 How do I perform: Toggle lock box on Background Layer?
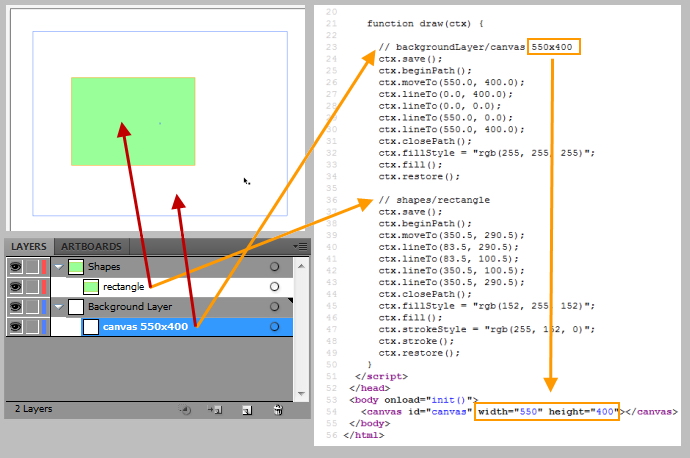point(32,306)
